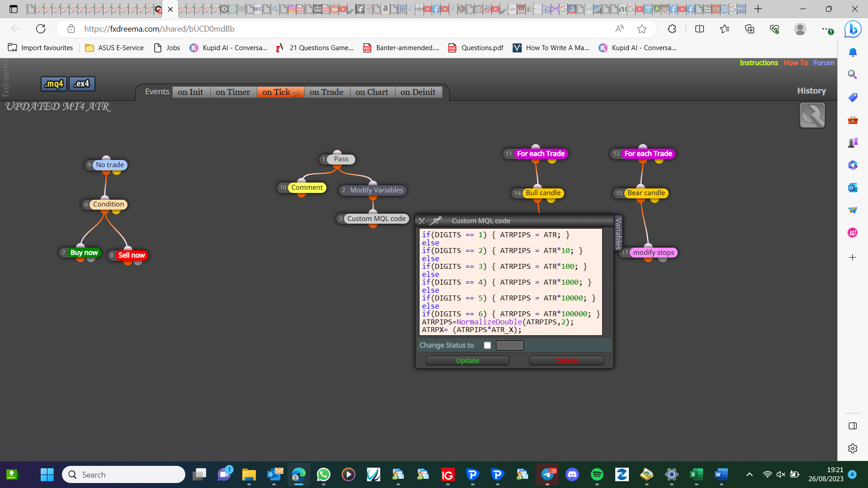
Task: Open sidebar notifications bell
Action: click(853, 52)
